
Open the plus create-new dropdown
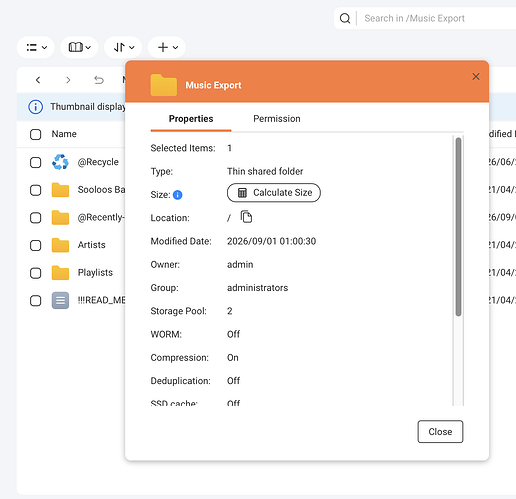pyautogui.click(x=167, y=47)
